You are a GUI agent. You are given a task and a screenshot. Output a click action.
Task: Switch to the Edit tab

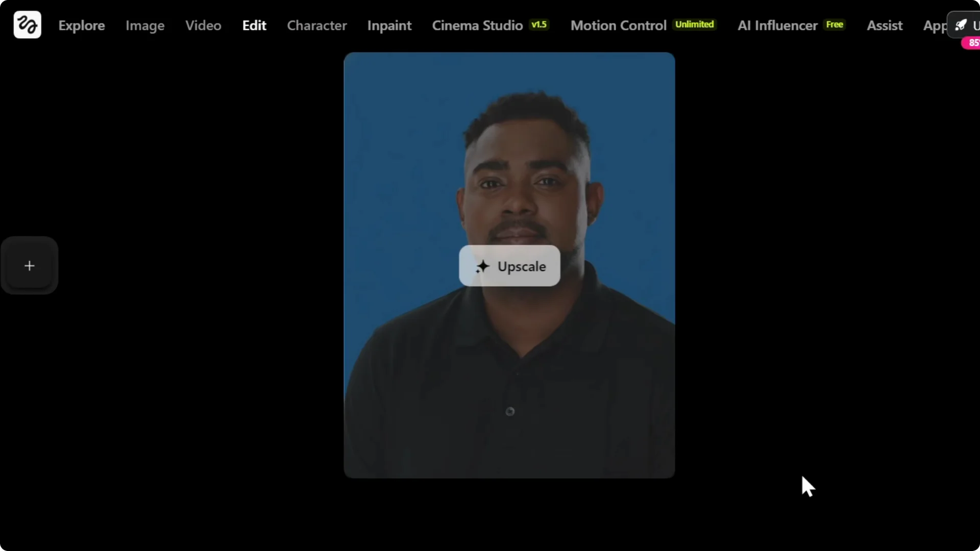254,25
